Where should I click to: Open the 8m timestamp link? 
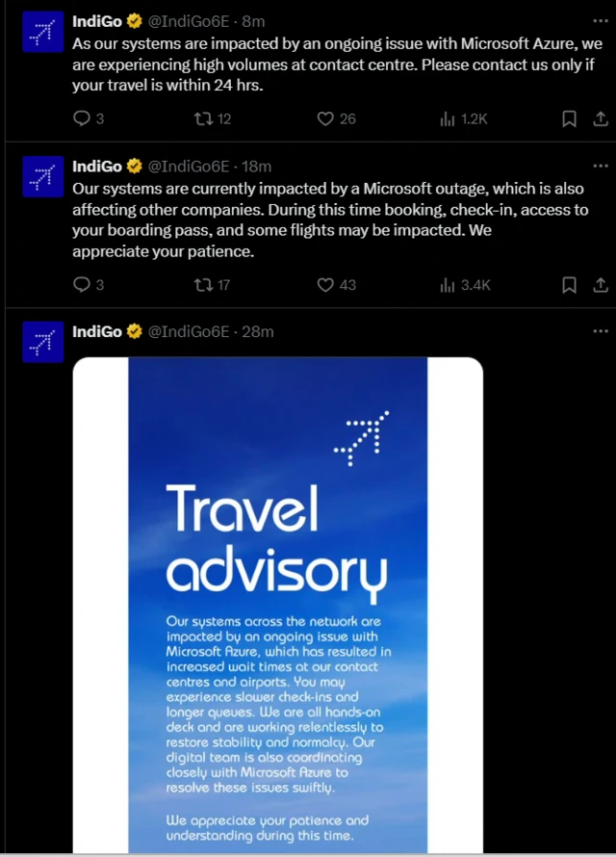pos(252,20)
